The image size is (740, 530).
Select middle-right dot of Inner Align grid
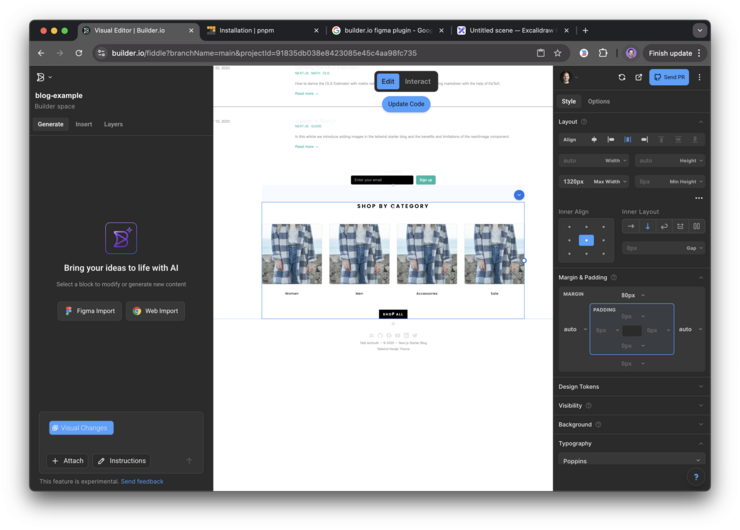[x=603, y=240]
